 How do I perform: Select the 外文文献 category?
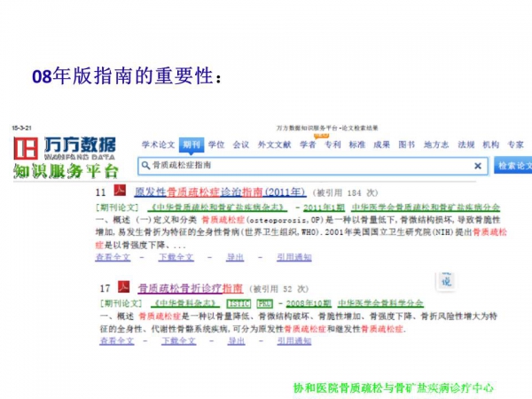274,145
